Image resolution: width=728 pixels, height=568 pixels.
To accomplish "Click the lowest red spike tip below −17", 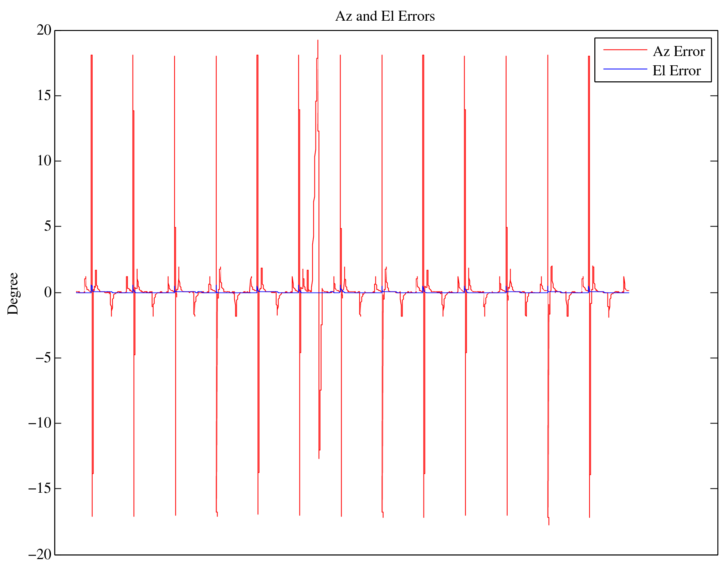I will tap(549, 524).
